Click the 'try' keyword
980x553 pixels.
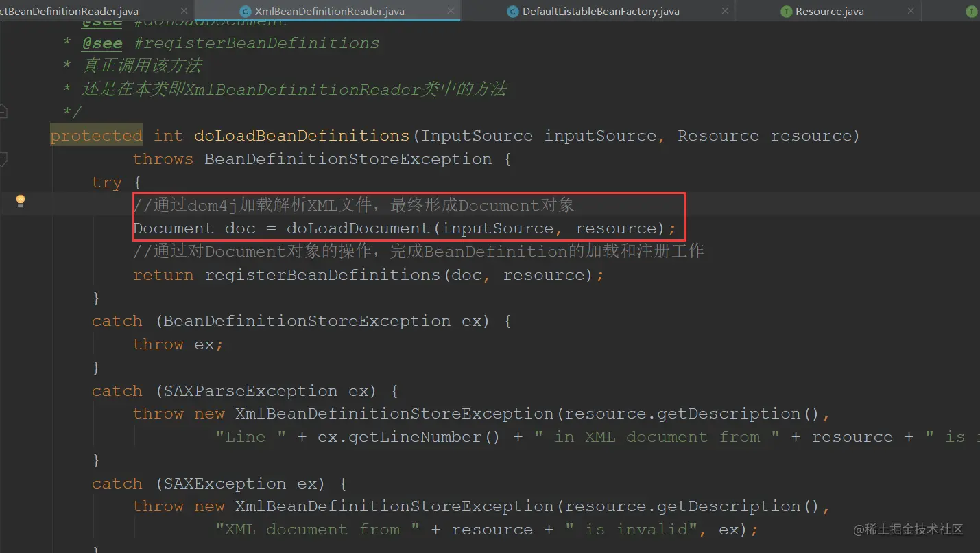click(x=107, y=183)
